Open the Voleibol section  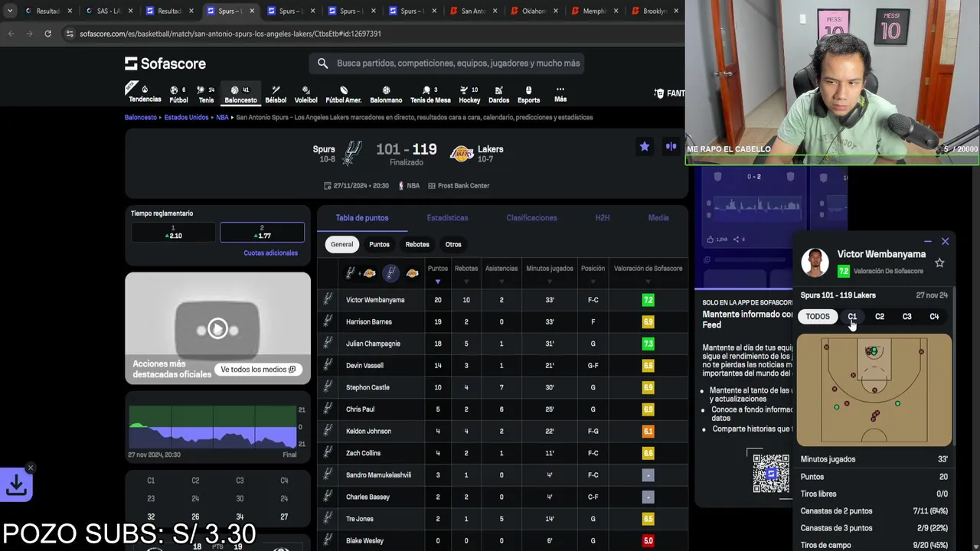pyautogui.click(x=305, y=94)
